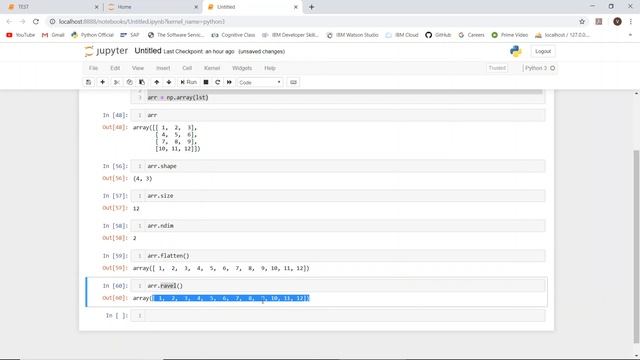
Task: Click the arr.flatten() code cell
Action: pos(338,256)
